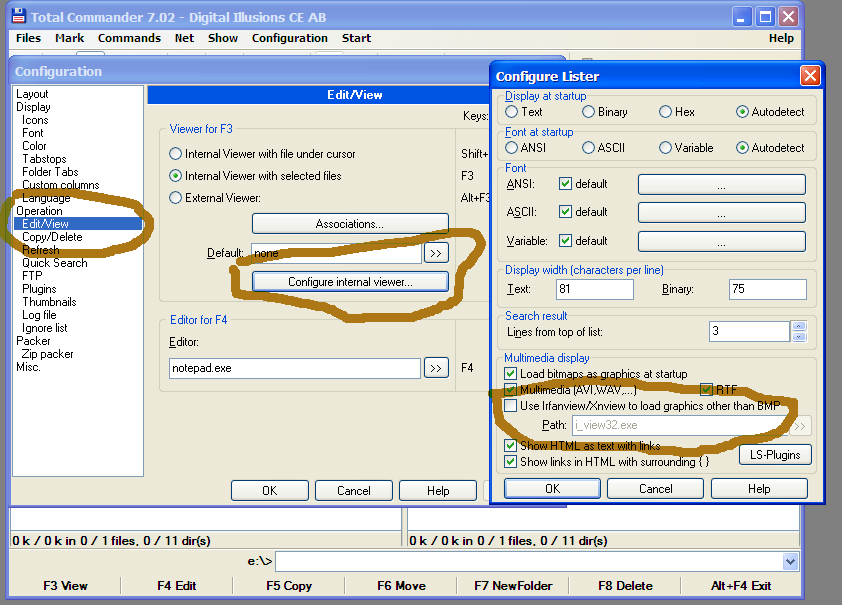Click Cancel in Configuration dialog
Screen dimensions: 842x605
click(353, 491)
